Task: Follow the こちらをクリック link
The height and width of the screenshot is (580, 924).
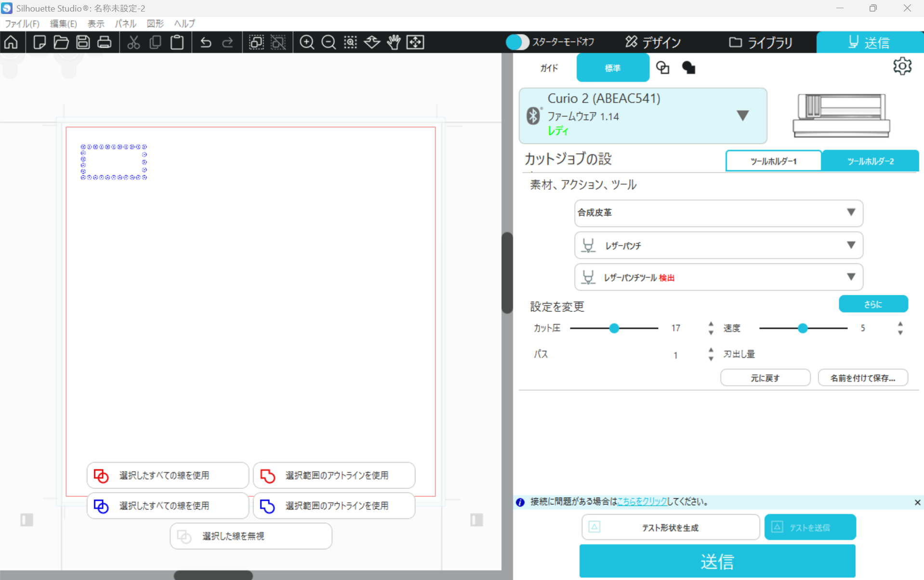Action: pos(642,502)
